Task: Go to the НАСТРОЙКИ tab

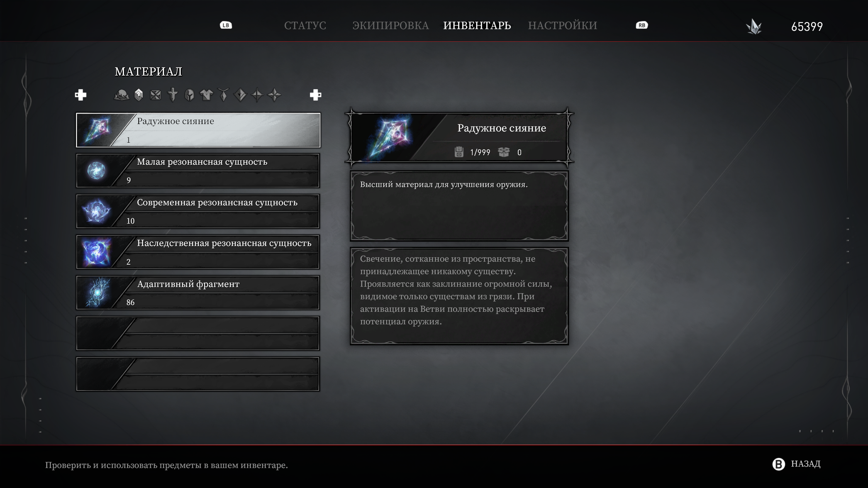Action: coord(563,25)
